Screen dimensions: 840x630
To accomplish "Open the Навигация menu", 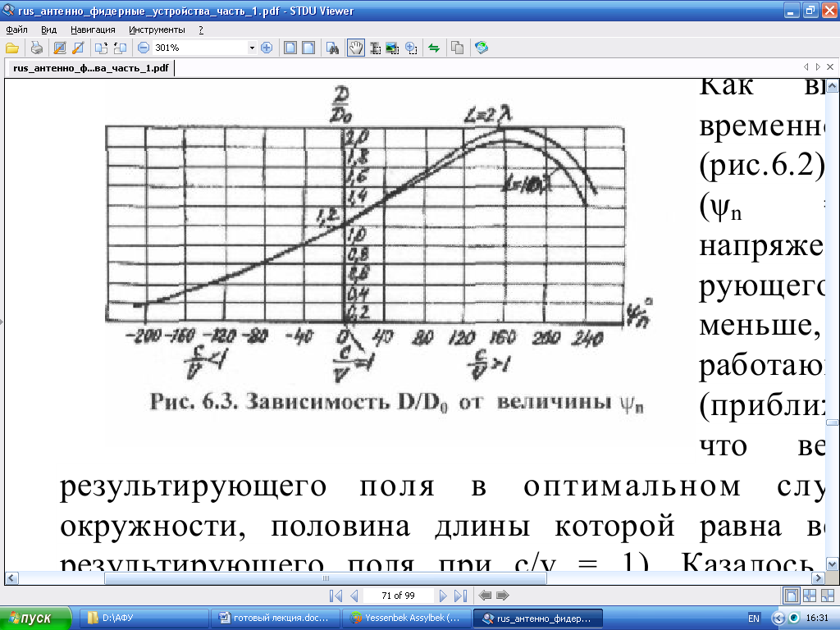I will (93, 30).
